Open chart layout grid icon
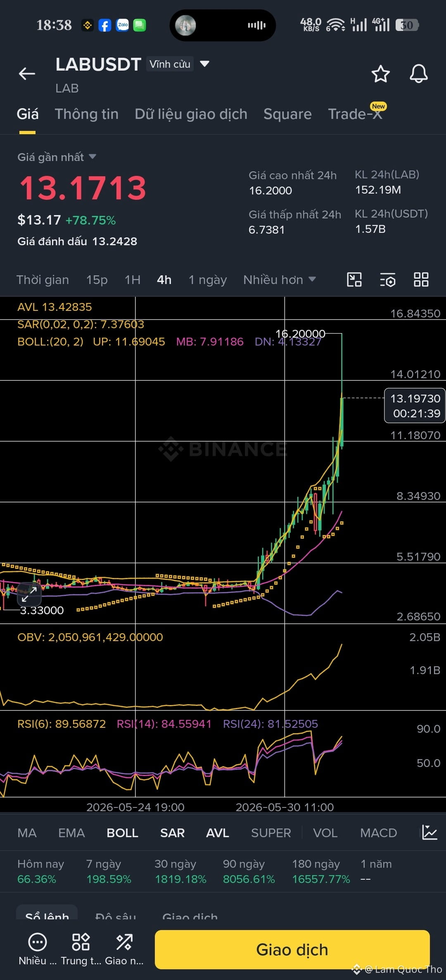 [421, 279]
